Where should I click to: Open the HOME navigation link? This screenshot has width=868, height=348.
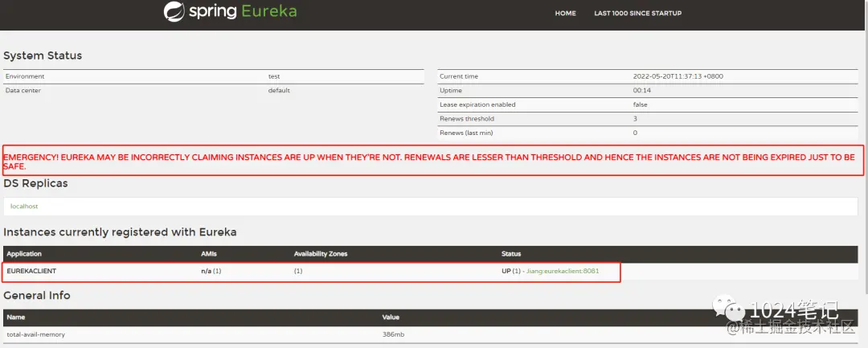click(x=565, y=14)
